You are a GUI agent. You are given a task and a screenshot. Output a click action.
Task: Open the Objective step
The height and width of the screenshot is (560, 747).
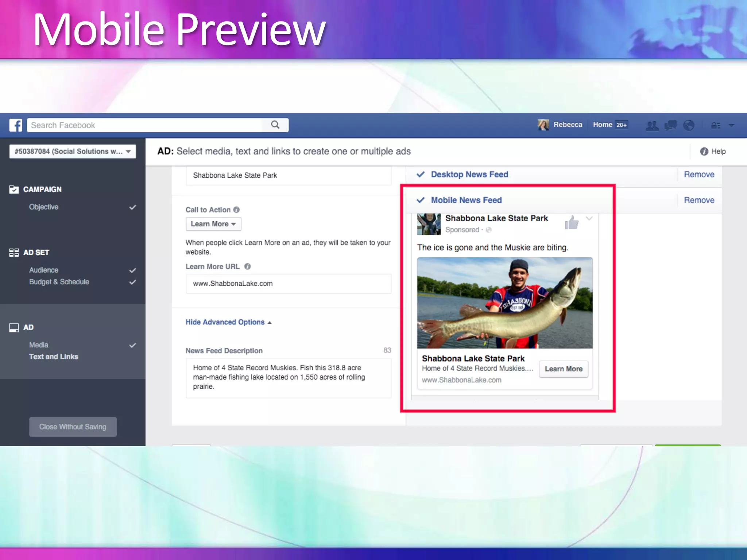click(x=44, y=207)
